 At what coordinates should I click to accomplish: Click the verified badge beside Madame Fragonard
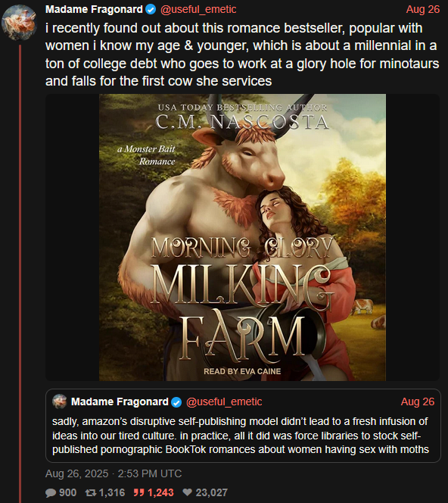click(x=151, y=10)
